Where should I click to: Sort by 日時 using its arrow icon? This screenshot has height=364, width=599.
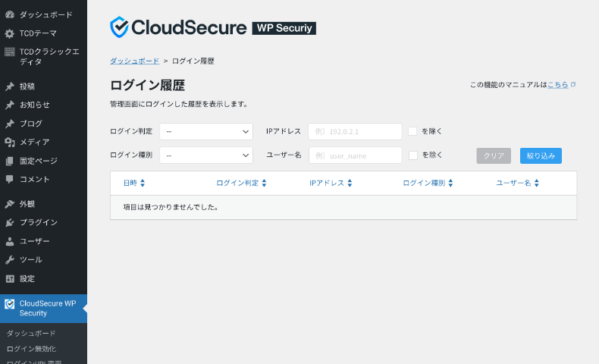143,183
